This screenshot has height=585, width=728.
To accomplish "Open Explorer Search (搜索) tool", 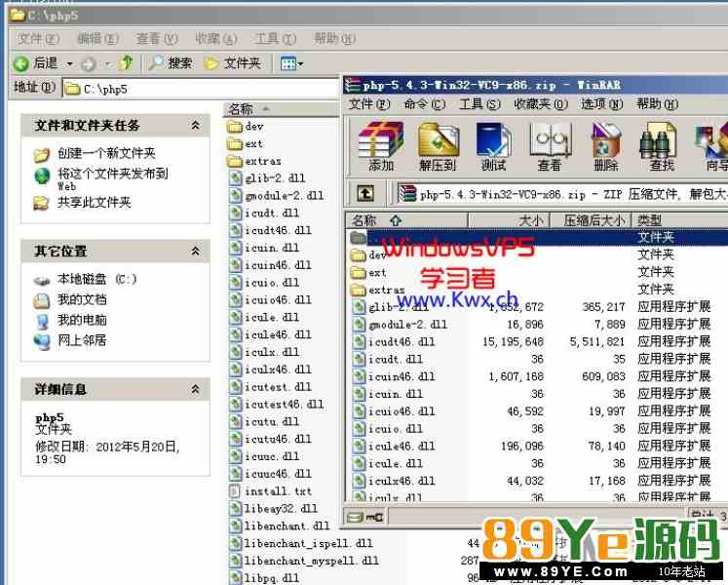I will [x=171, y=62].
